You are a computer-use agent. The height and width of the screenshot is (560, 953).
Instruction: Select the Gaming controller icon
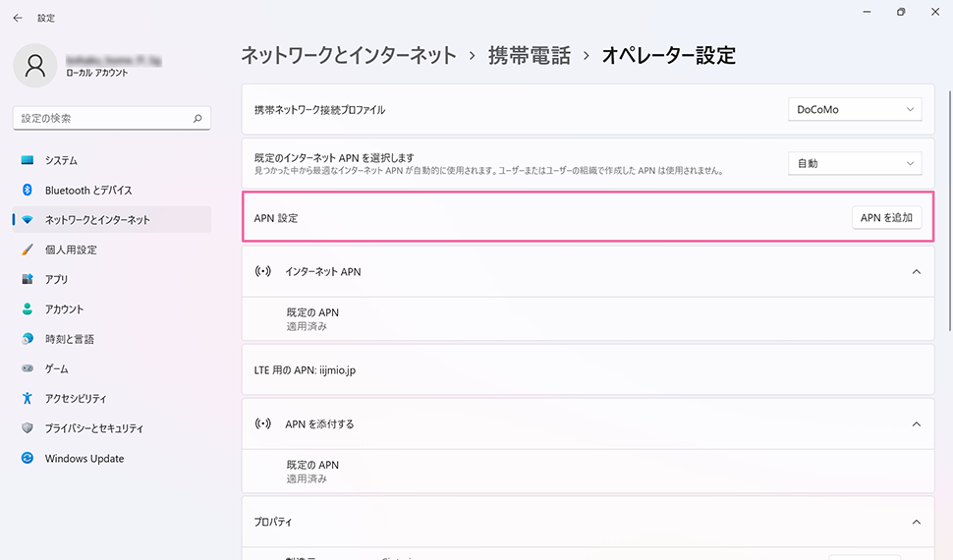28,368
